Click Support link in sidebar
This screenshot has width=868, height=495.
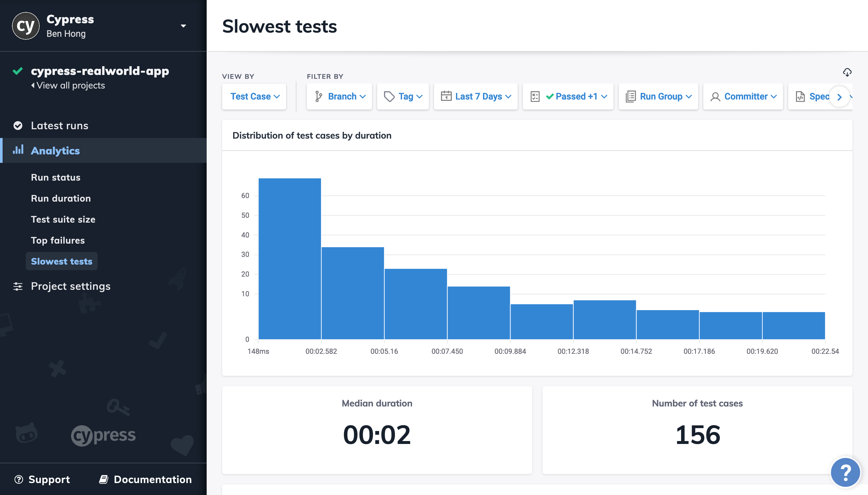pyautogui.click(x=49, y=479)
